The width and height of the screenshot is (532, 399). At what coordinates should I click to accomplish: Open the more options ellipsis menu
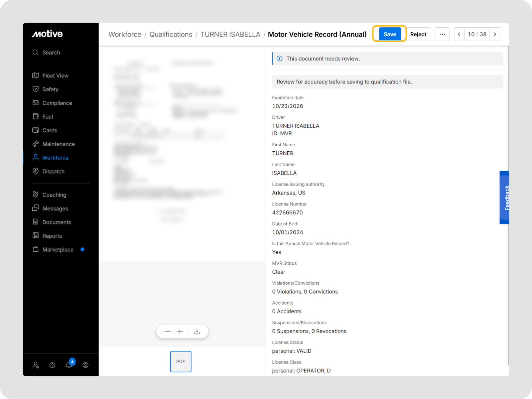[x=442, y=34]
